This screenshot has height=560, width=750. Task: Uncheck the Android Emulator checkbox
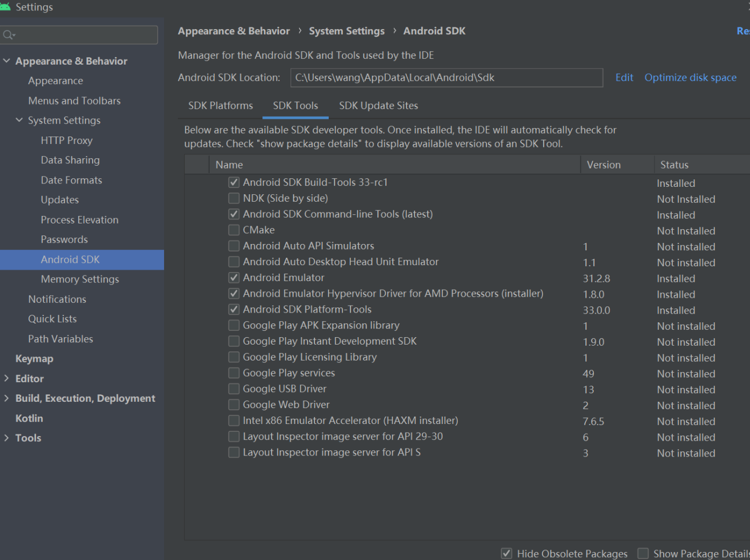click(234, 278)
